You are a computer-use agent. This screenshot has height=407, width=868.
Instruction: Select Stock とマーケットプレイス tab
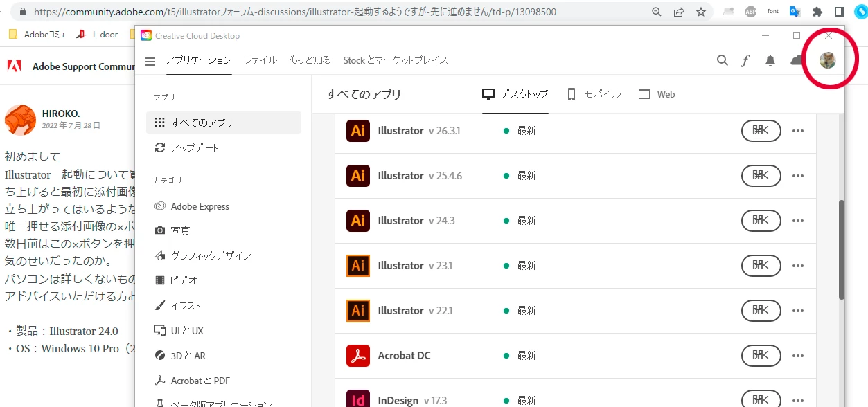pos(396,60)
